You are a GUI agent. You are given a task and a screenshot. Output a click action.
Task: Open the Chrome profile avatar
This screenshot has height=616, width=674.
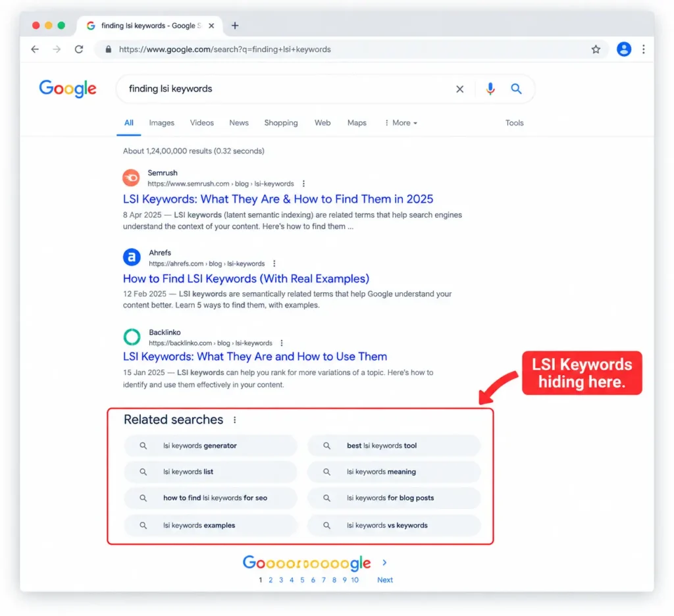(624, 49)
